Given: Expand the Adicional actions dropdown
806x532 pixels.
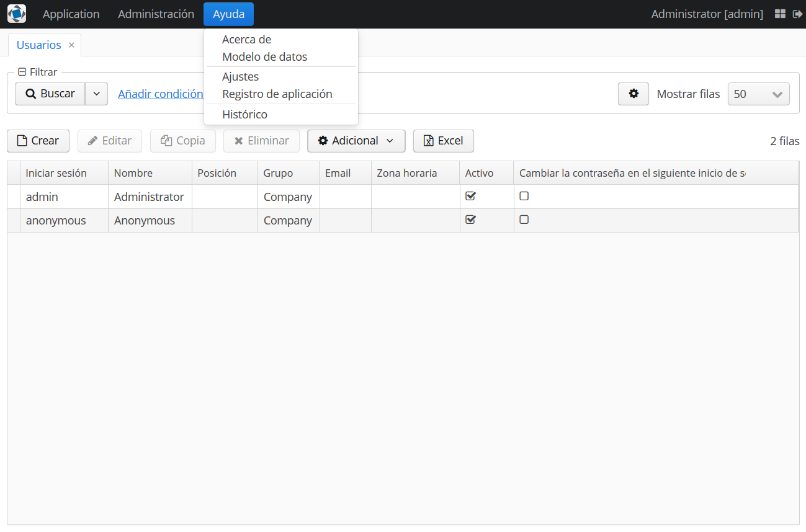Looking at the screenshot, I should (x=356, y=141).
